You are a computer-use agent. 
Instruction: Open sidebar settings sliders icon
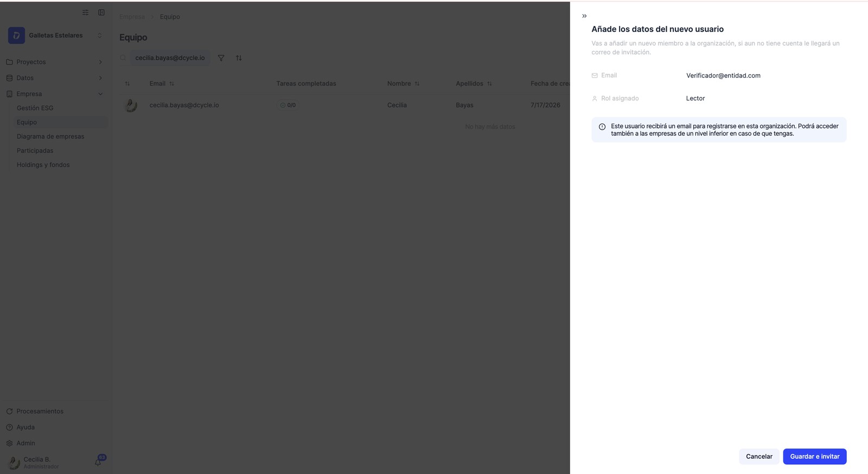pyautogui.click(x=85, y=12)
